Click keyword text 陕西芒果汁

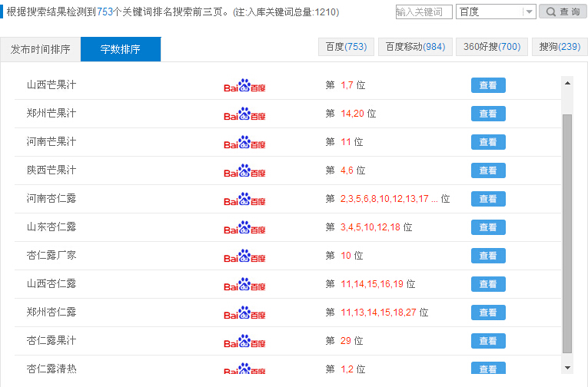[51, 170]
